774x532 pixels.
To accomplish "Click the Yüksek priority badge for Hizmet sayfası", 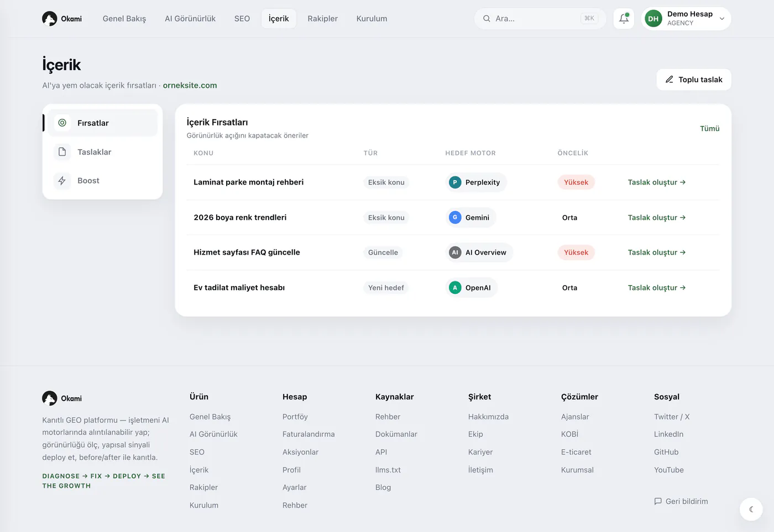I will pyautogui.click(x=576, y=252).
